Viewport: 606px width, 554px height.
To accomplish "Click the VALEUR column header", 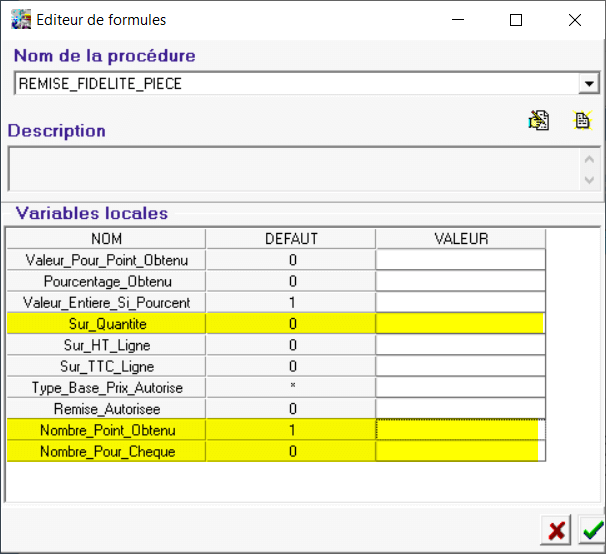I will pos(460,239).
